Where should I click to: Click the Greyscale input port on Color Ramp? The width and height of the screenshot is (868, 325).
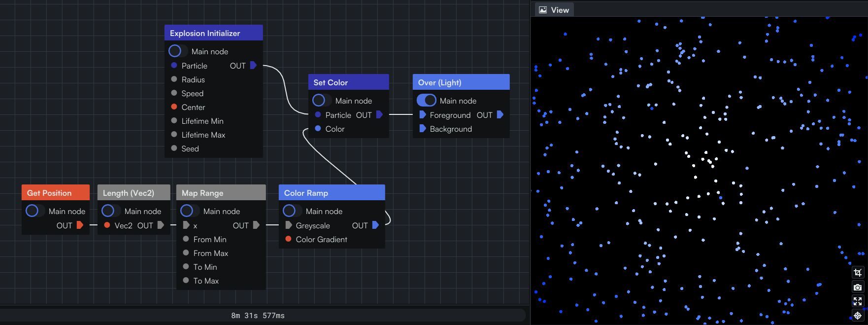coord(289,225)
